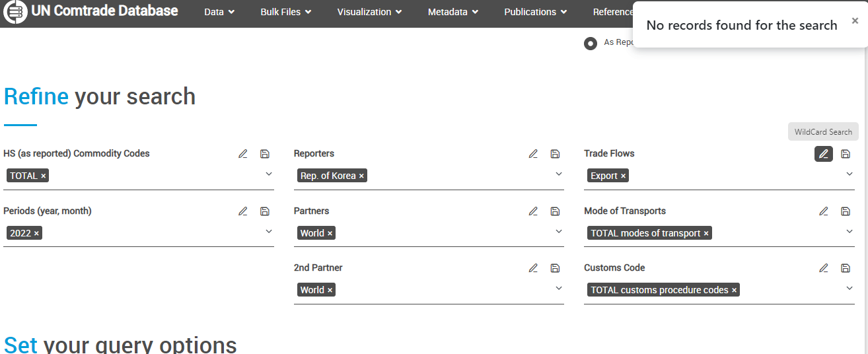Remove the Rep. of Korea reporter tag

click(361, 176)
